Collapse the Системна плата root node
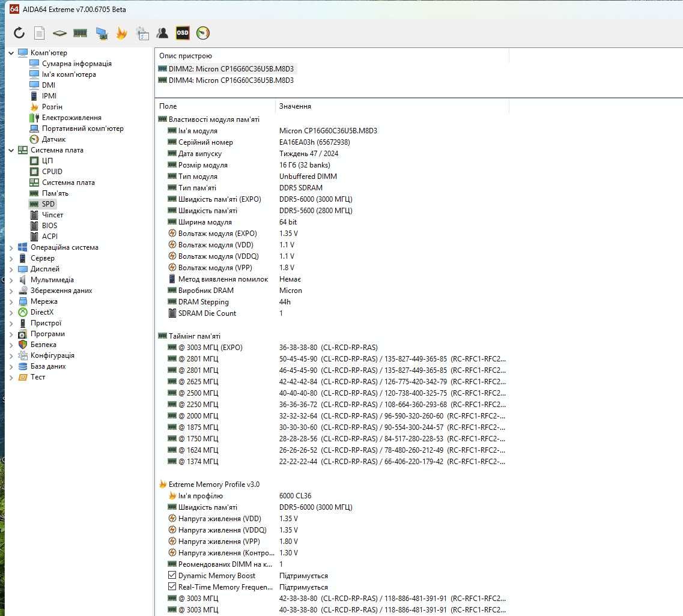 pos(11,150)
